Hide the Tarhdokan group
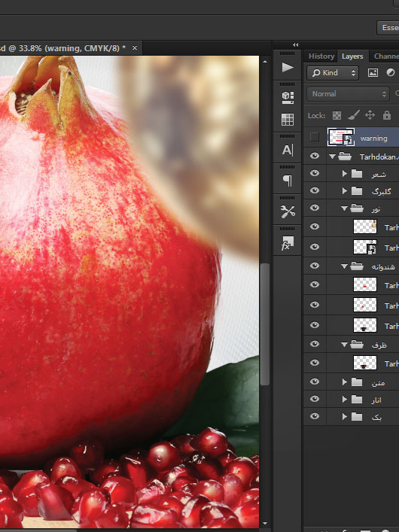Viewport: 399px width, 532px height. (x=315, y=156)
